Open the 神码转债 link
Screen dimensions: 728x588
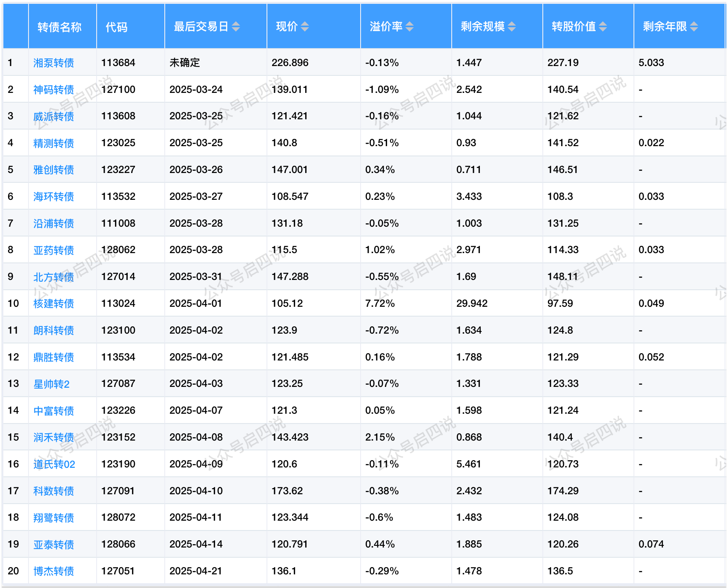pyautogui.click(x=54, y=90)
